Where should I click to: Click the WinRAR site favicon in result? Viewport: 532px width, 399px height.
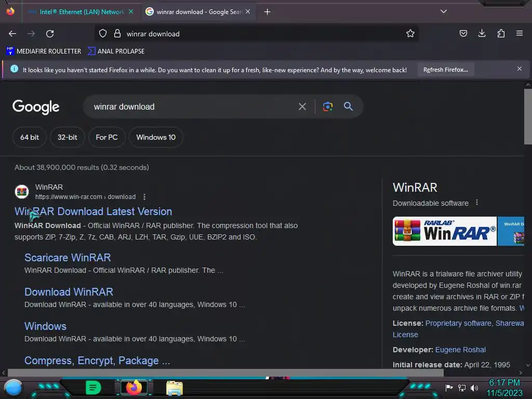(x=22, y=192)
